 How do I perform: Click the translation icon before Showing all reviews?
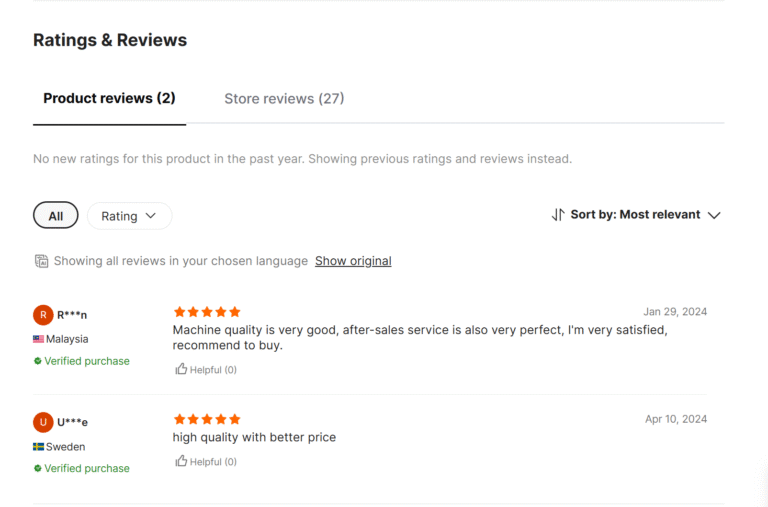(x=41, y=261)
